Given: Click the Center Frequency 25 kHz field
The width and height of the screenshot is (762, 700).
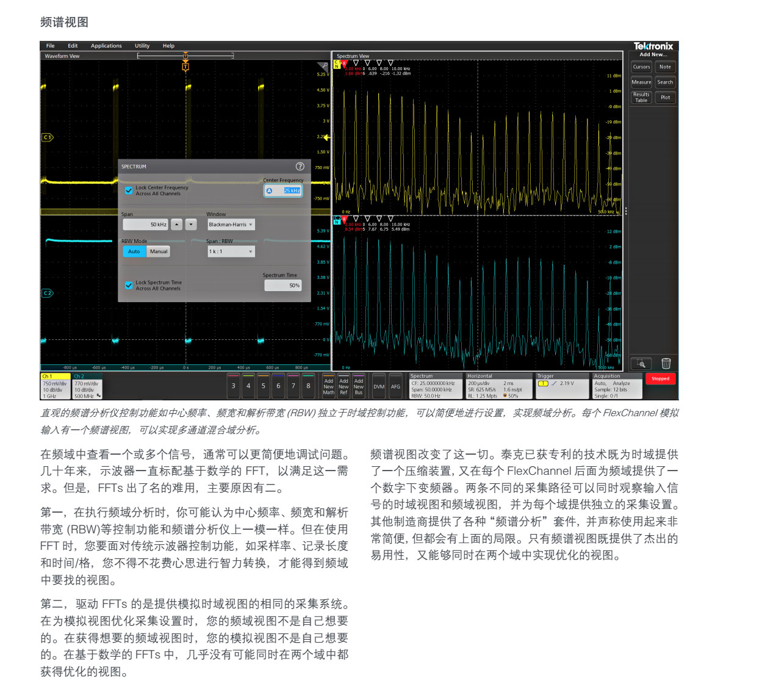Looking at the screenshot, I should click(284, 190).
